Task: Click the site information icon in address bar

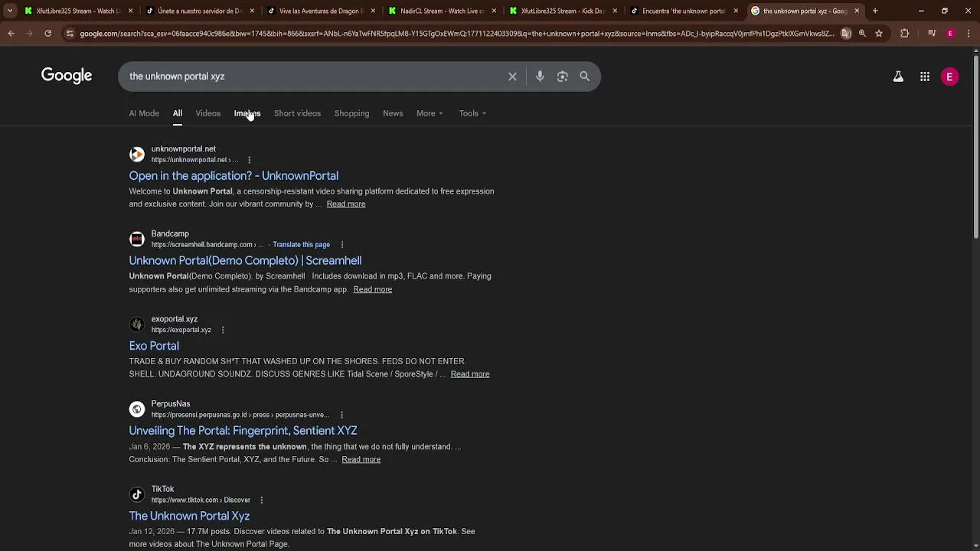Action: 70,34
